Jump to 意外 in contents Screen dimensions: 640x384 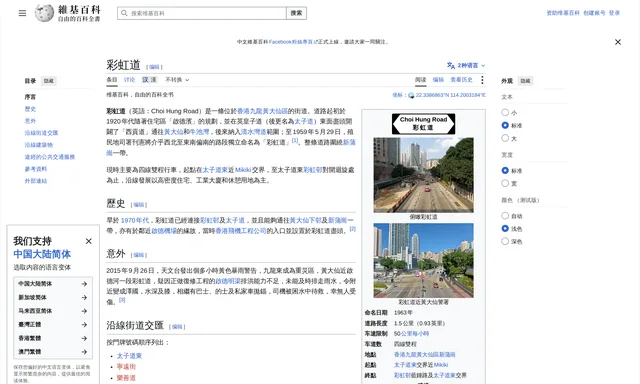coord(30,121)
